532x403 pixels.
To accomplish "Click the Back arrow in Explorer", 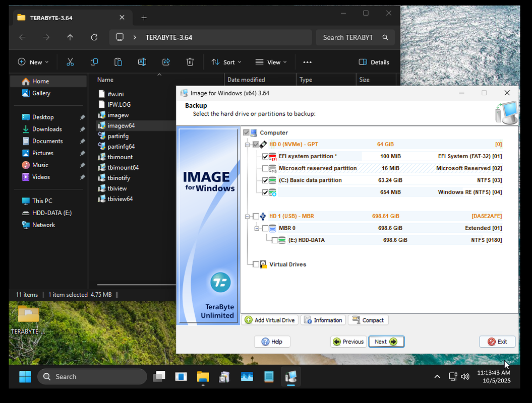I will pyautogui.click(x=22, y=37).
